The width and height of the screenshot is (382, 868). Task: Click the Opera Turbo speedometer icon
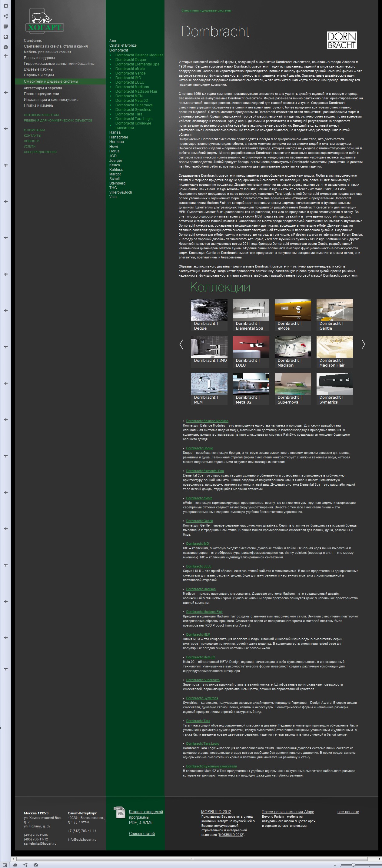coord(36,865)
